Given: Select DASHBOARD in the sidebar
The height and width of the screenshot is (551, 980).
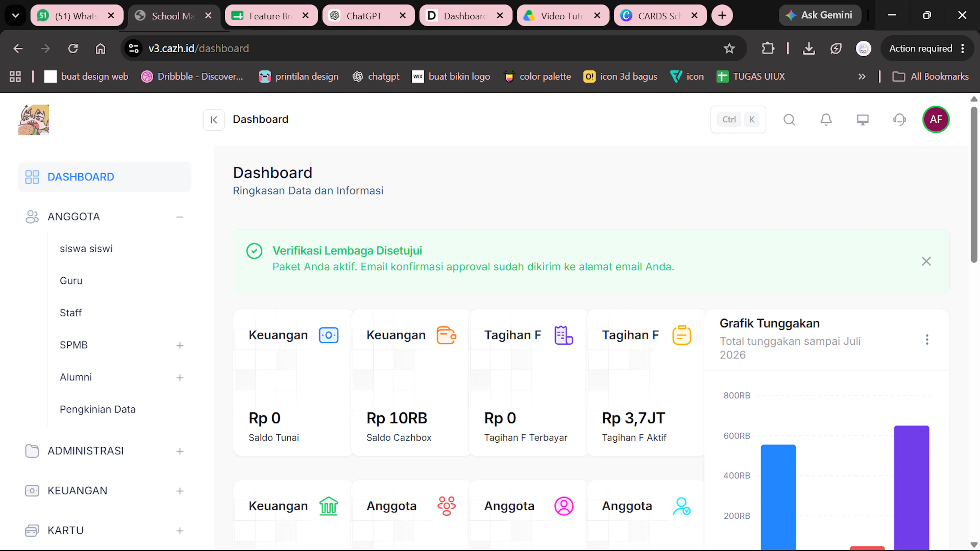Looking at the screenshot, I should pyautogui.click(x=105, y=177).
